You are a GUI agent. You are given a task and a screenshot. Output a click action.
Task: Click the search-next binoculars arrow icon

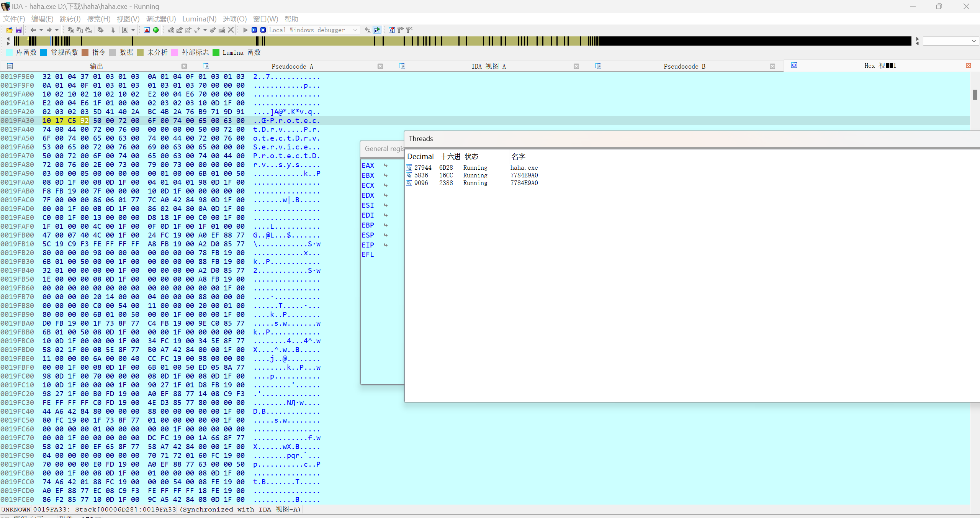(101, 30)
